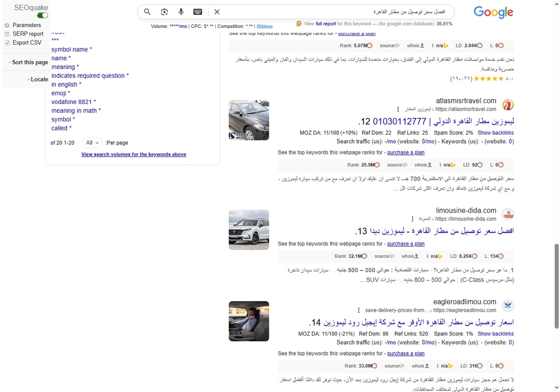
Task: View page source for the atlasmisrtravel result
Action: [x=397, y=165]
